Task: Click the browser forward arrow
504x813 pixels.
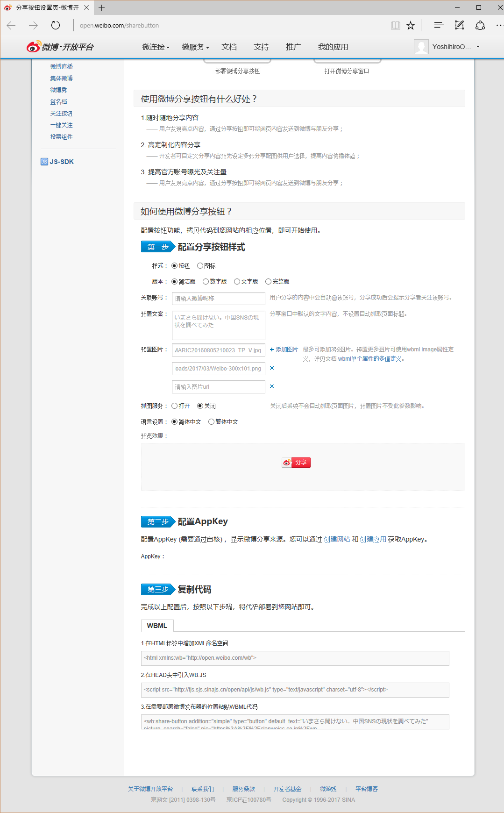Action: 33,25
